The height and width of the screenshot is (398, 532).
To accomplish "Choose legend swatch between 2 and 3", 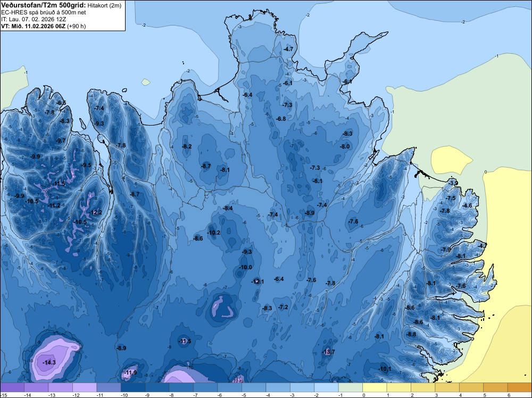I will point(423,387).
